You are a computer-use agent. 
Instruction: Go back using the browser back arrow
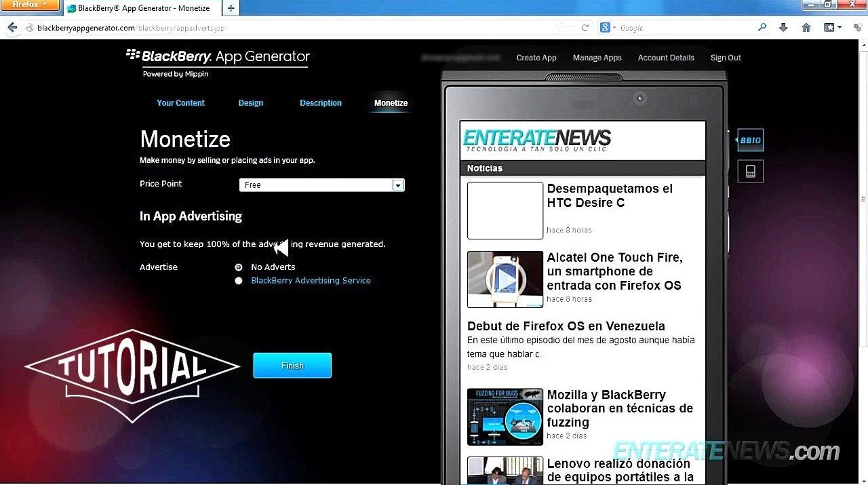12,28
